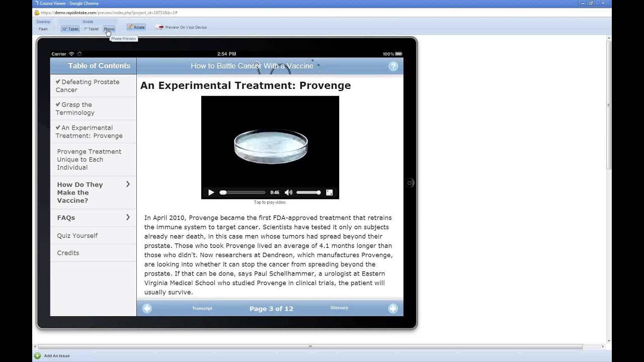
Task: Open the video in fullscreen
Action: [330, 193]
